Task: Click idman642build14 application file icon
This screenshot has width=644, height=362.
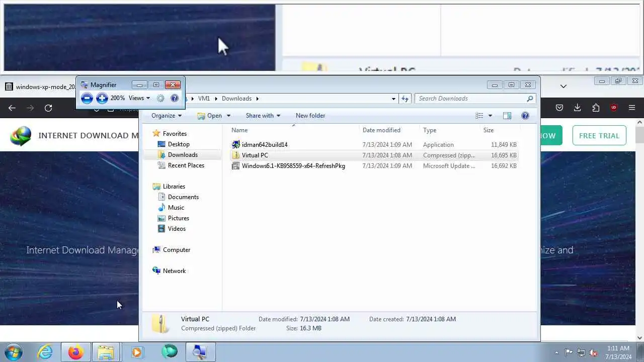Action: click(235, 145)
